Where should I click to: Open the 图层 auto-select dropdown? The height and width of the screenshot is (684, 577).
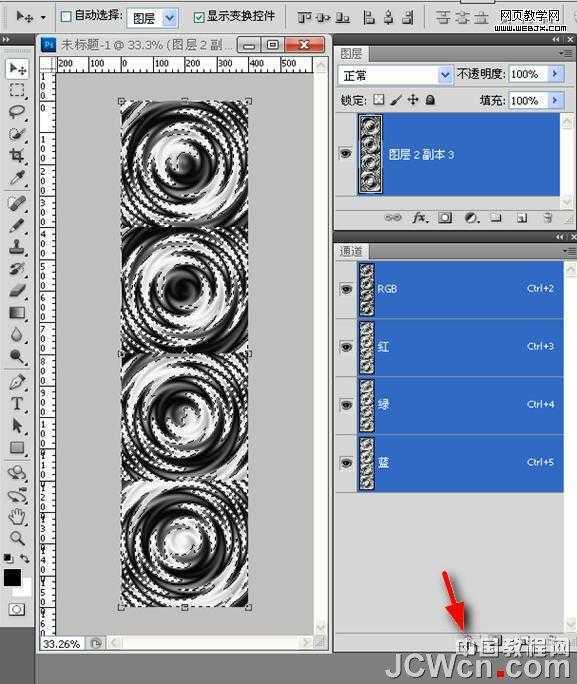[170, 18]
